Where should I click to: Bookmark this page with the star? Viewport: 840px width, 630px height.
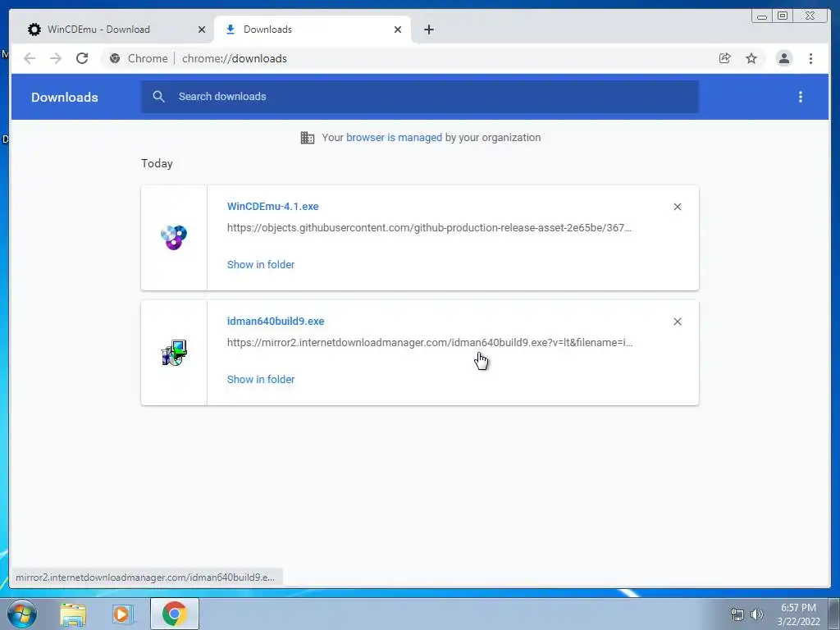tap(751, 58)
